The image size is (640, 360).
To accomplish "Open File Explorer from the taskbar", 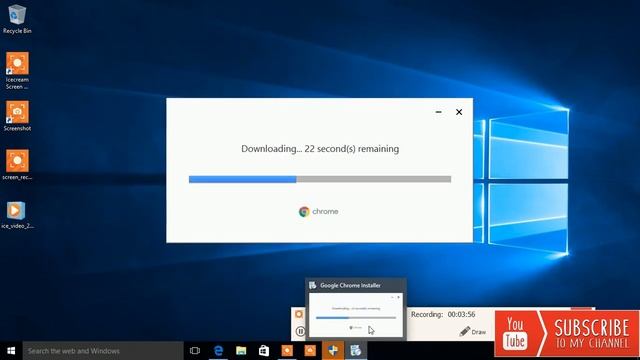I will tap(241, 351).
